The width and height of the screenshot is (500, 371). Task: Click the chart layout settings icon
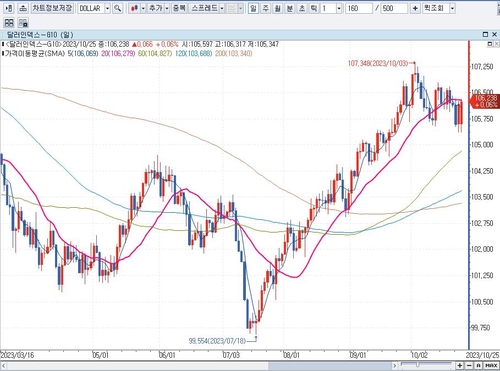tap(23, 23)
